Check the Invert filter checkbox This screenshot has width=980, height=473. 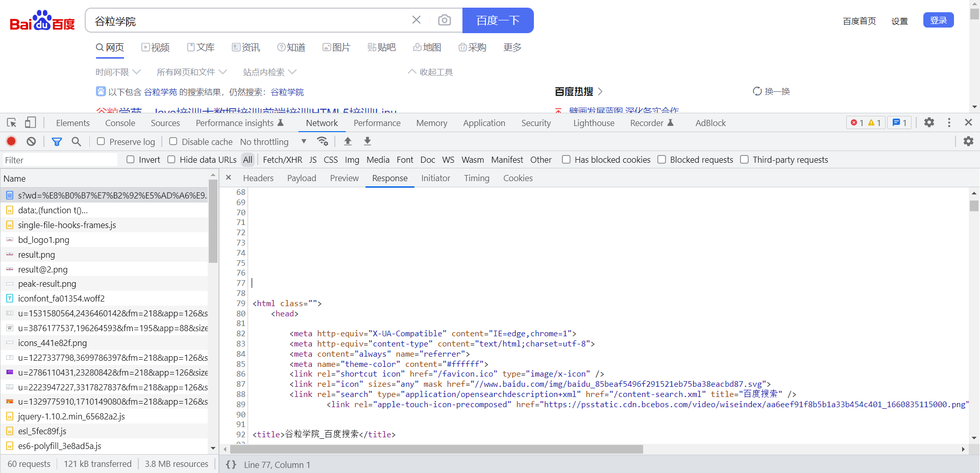pyautogui.click(x=131, y=160)
